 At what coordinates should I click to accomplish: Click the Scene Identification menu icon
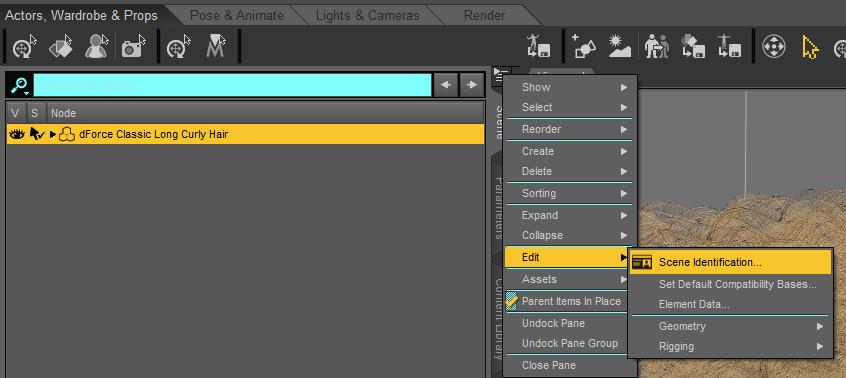[x=642, y=262]
